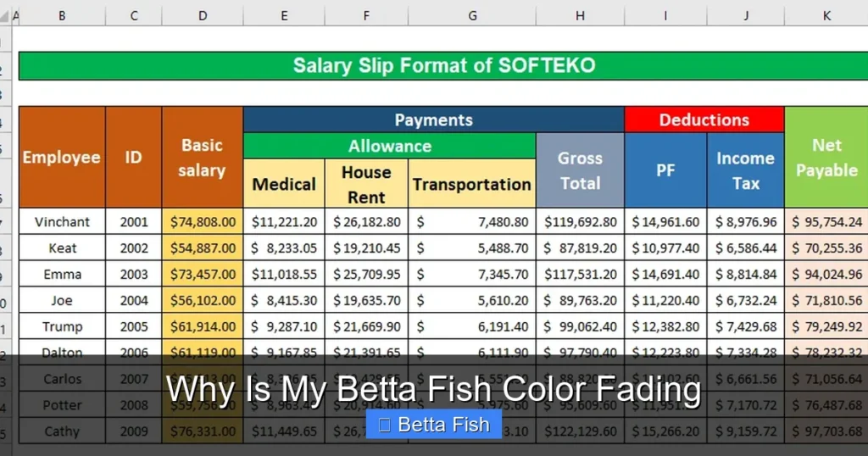The image size is (868, 456).
Task: Select income tax cell $8,976.96
Action: click(x=746, y=221)
